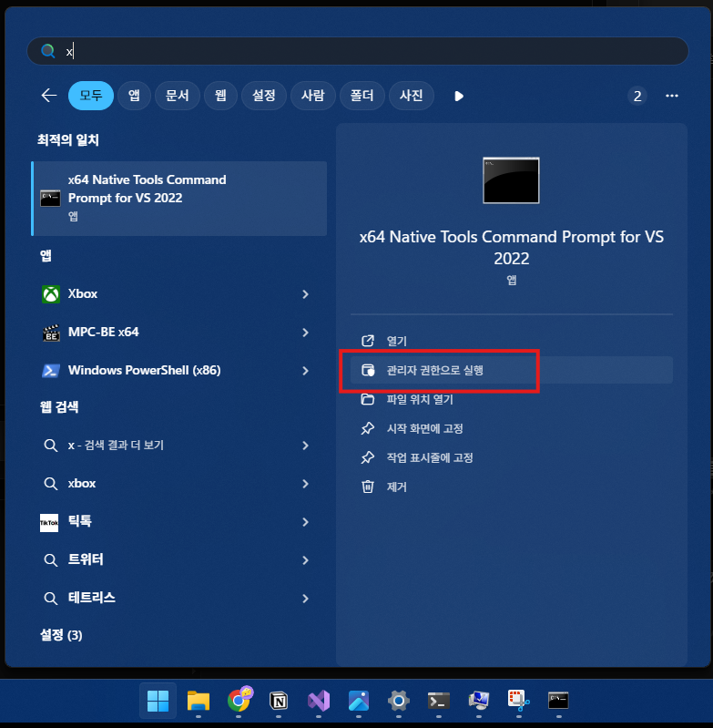Expand the 트위터 suggestion chevron
The width and height of the screenshot is (713, 728).
pos(305,560)
